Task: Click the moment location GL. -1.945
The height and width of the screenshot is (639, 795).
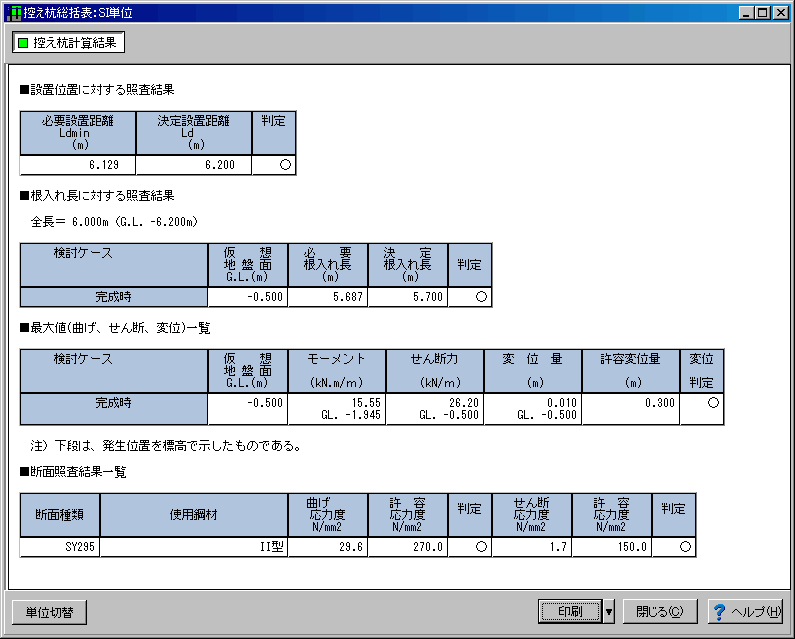Action: click(x=351, y=415)
